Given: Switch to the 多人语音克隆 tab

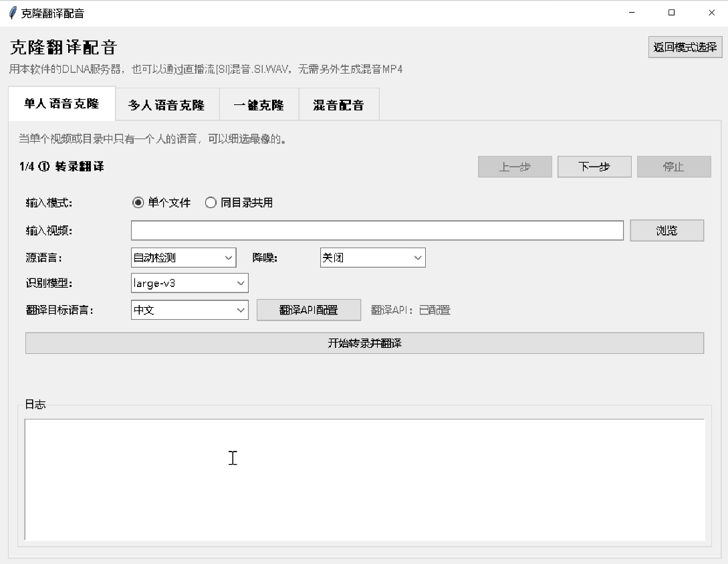Looking at the screenshot, I should 167,105.
